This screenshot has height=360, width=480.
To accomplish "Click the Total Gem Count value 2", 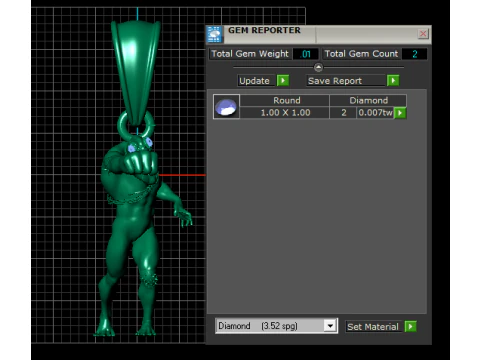I will click(x=415, y=54).
